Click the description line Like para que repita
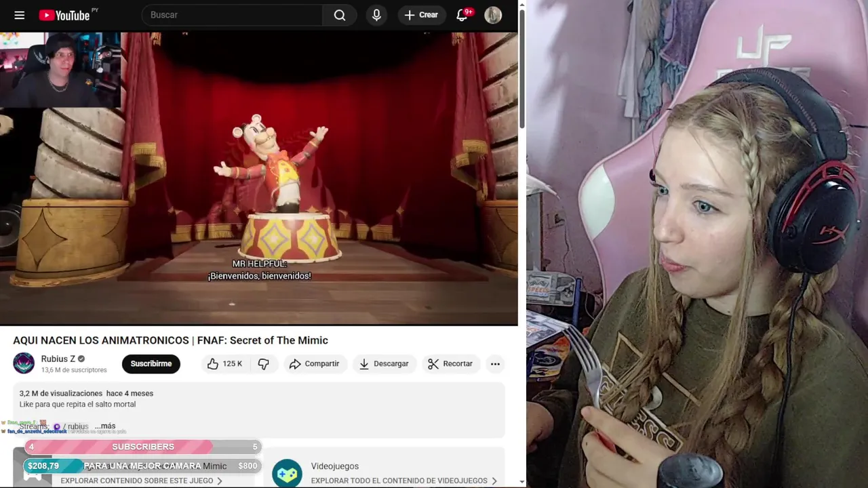 (x=77, y=404)
